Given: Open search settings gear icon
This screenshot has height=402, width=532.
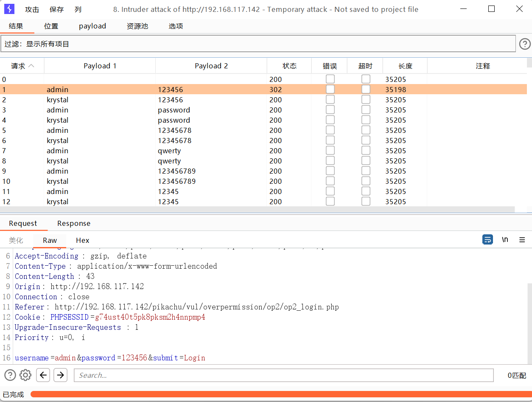Looking at the screenshot, I should 25,375.
